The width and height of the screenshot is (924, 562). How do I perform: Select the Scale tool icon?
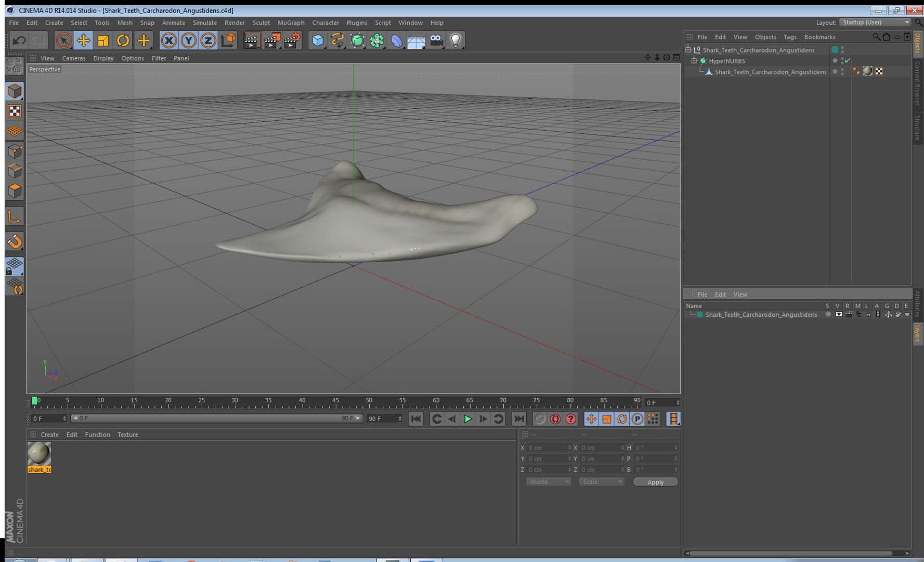pyautogui.click(x=103, y=40)
